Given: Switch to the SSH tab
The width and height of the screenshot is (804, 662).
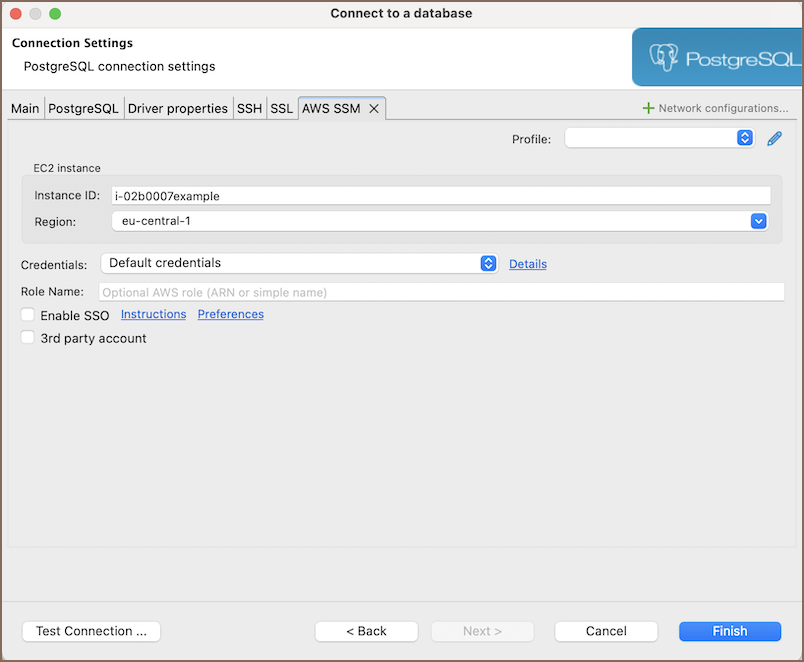Looking at the screenshot, I should [249, 109].
